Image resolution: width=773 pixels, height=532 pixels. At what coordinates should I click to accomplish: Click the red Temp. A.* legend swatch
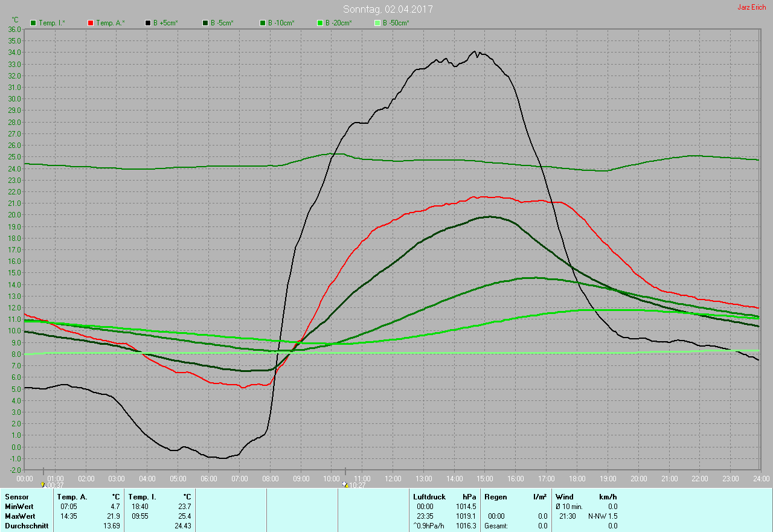tap(91, 23)
